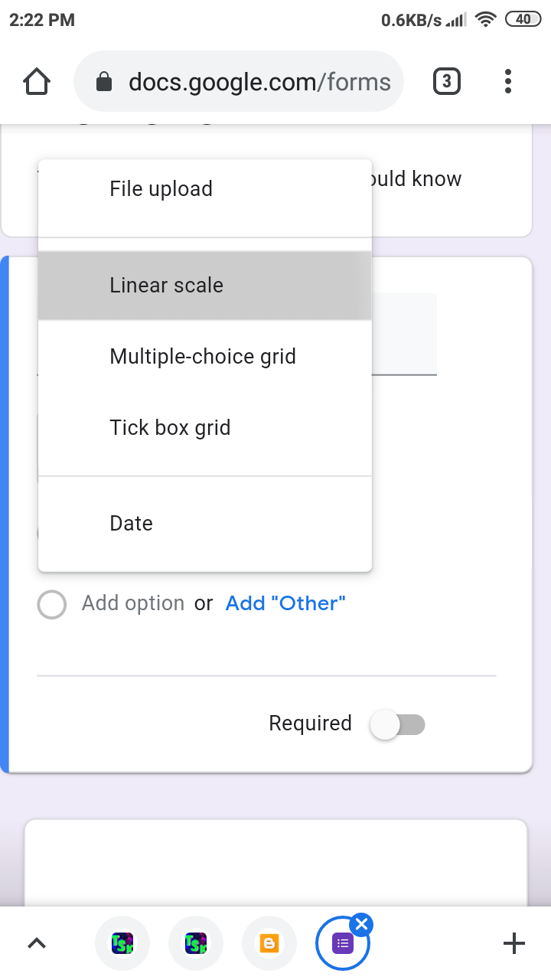Collapse the tab strip with the up chevron
551x980 pixels.
click(x=37, y=943)
